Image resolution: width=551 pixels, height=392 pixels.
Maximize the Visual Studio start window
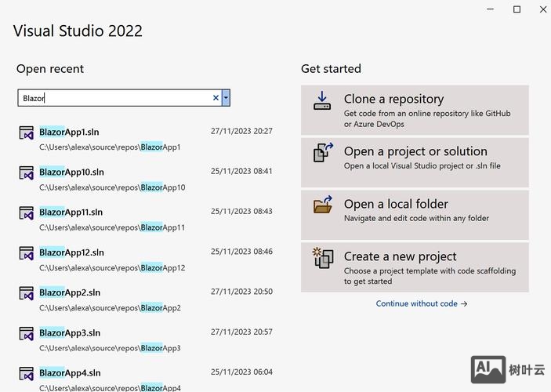pyautogui.click(x=517, y=9)
